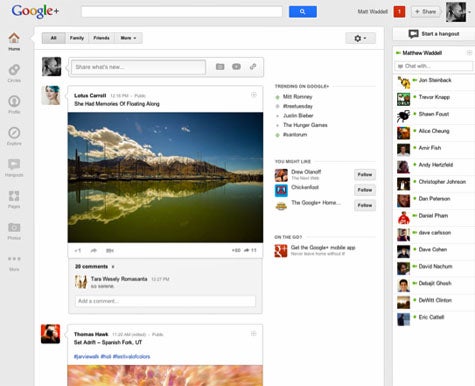Open the lake reflection photo
The width and height of the screenshot is (475, 386).
click(165, 177)
